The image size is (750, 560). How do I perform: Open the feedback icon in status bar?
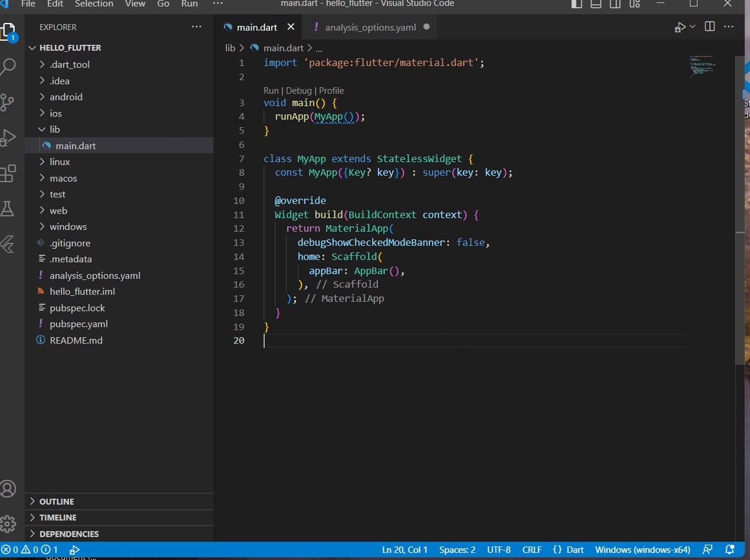click(x=708, y=550)
